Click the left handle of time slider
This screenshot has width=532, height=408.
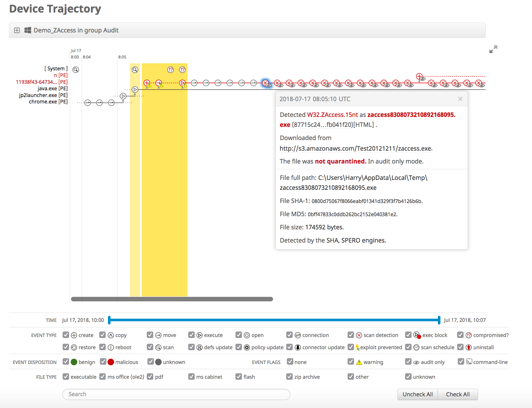click(x=109, y=320)
